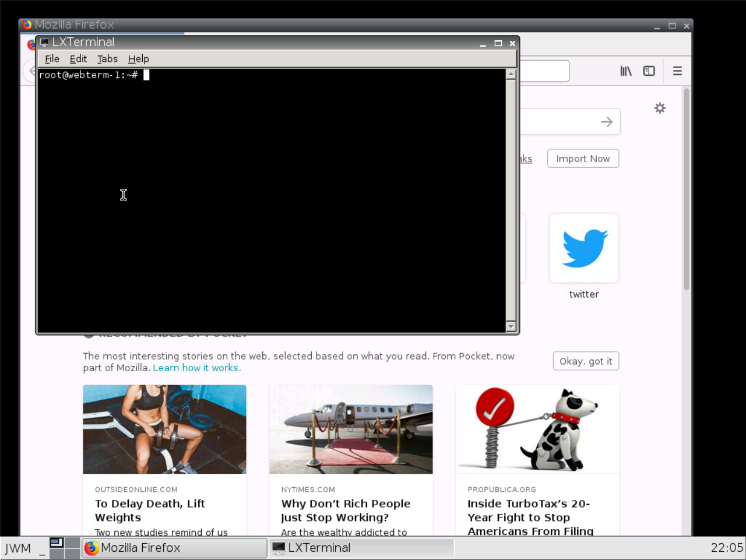Viewport: 746px width, 560px height.
Task: Switch to Mozilla Firefox in taskbar
Action: tap(174, 548)
